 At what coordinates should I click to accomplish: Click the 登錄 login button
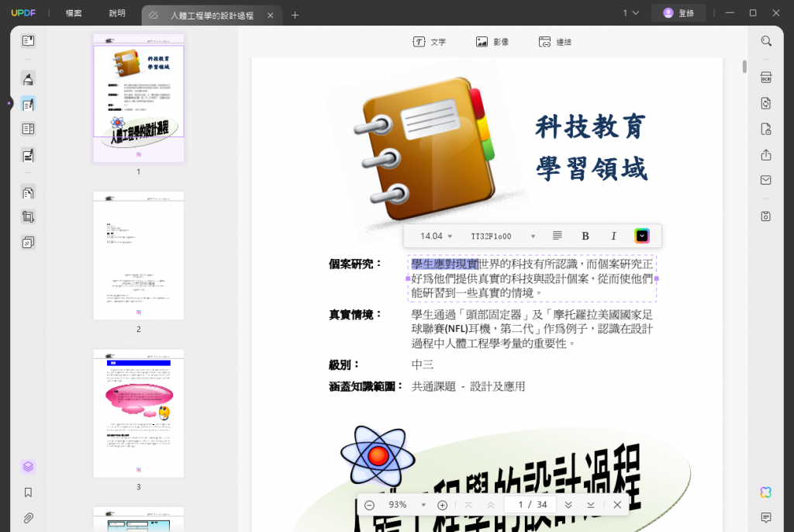tap(678, 12)
